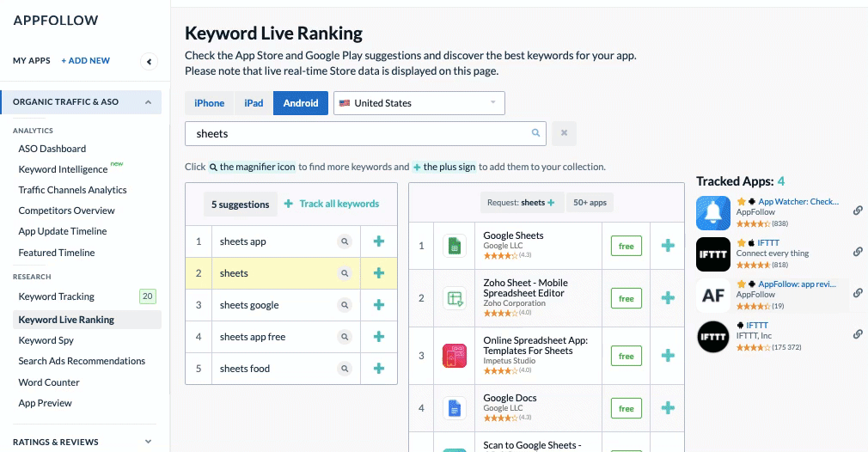Click the Online Spreadsheet App icon
The height and width of the screenshot is (452, 868).
click(x=455, y=356)
